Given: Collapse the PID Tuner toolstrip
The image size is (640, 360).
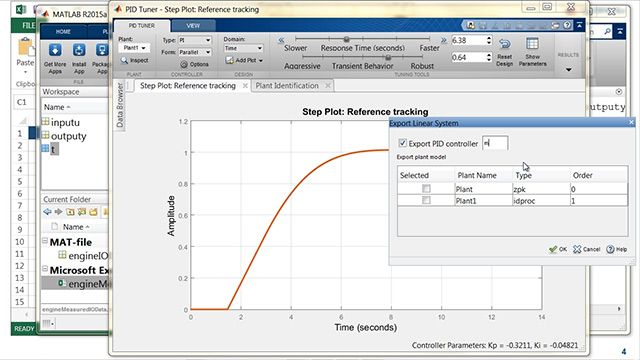Looking at the screenshot, I should [579, 25].
